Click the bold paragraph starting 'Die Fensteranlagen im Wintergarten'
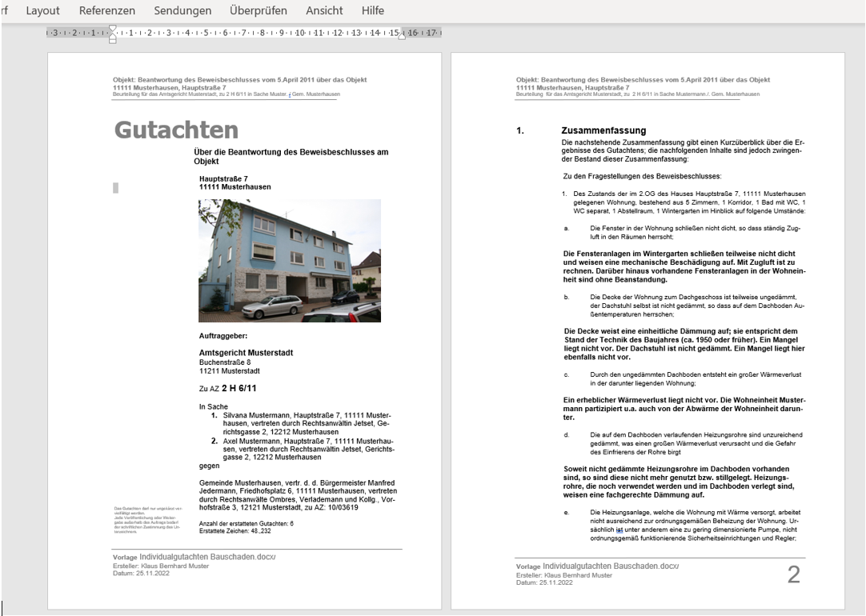 [684, 266]
